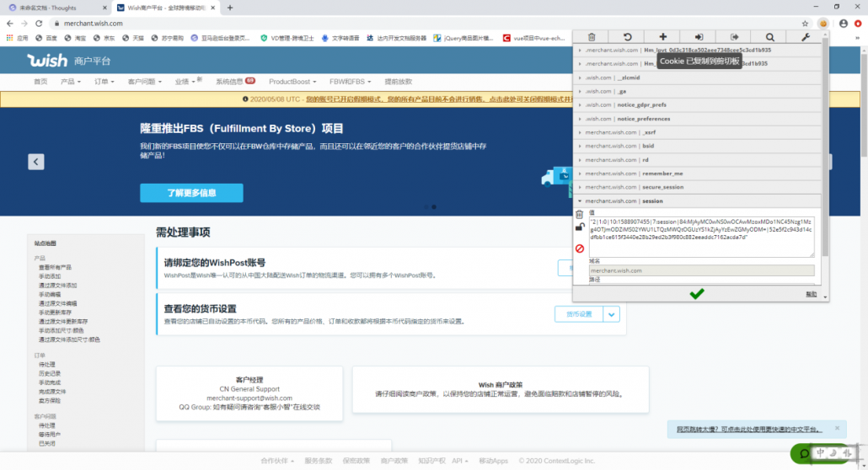Open the API footer dropdown
Image resolution: width=868 pixels, height=470 pixels.
click(x=459, y=461)
